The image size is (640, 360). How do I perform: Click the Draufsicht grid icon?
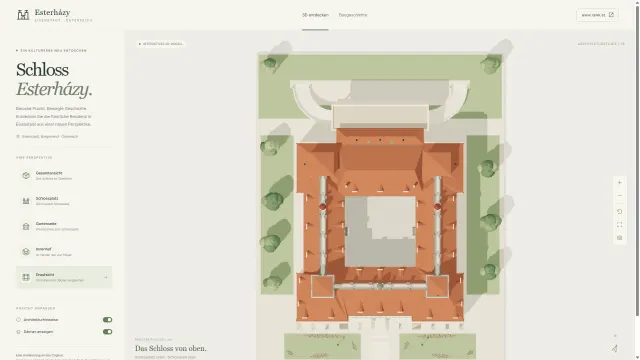(26, 277)
